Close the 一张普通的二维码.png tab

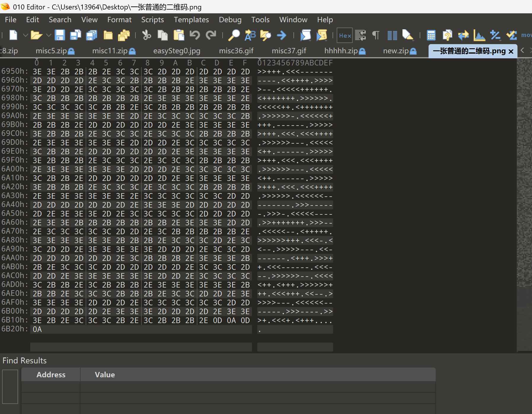[x=511, y=52]
